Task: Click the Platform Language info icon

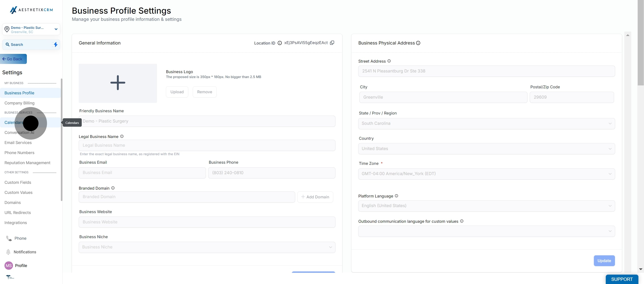Action: [396, 196]
